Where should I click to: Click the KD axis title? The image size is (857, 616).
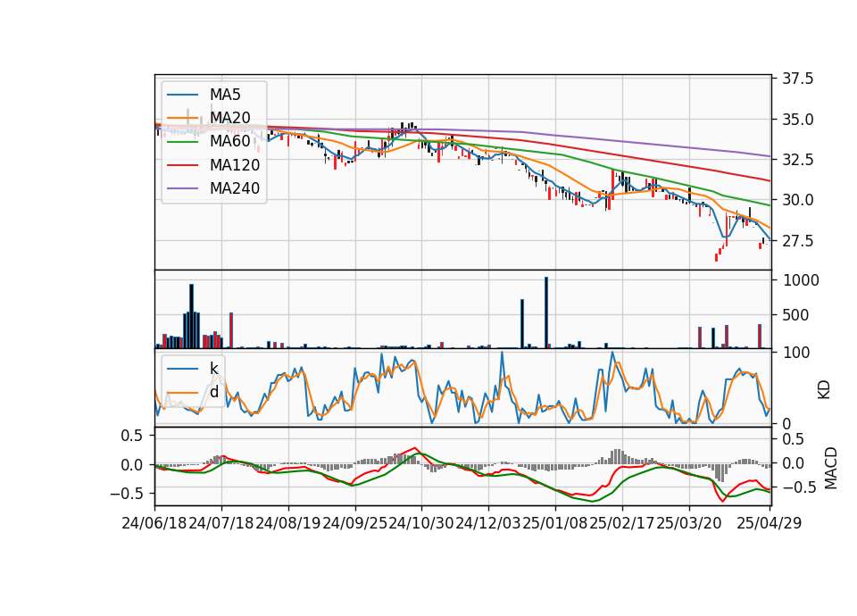click(x=824, y=389)
